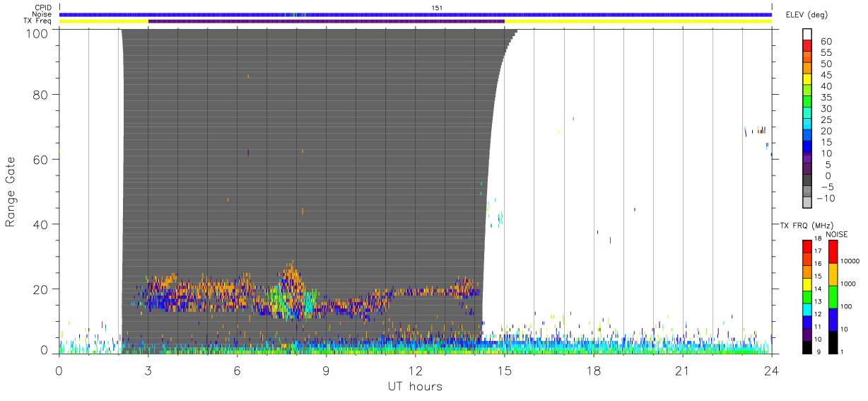Click the -10 label on ELEV legend
Screen dimensions: 868x401
tap(825, 198)
